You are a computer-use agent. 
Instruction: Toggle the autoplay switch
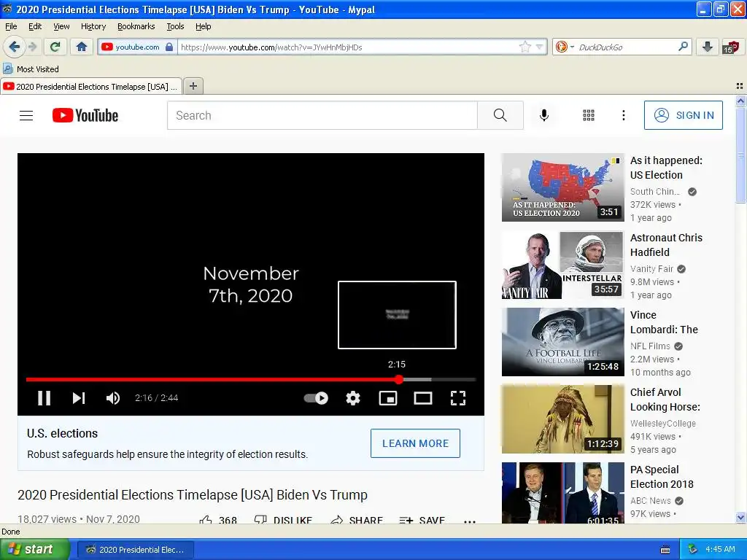coord(317,398)
